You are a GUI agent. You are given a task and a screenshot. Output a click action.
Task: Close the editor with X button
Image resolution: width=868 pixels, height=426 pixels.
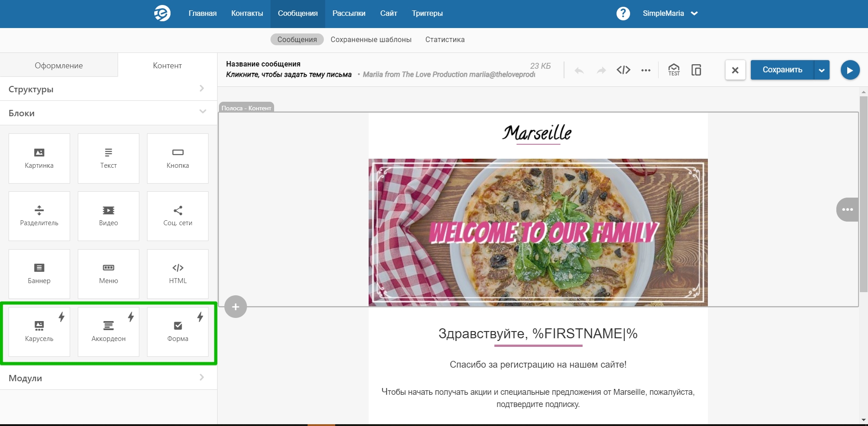click(x=735, y=70)
